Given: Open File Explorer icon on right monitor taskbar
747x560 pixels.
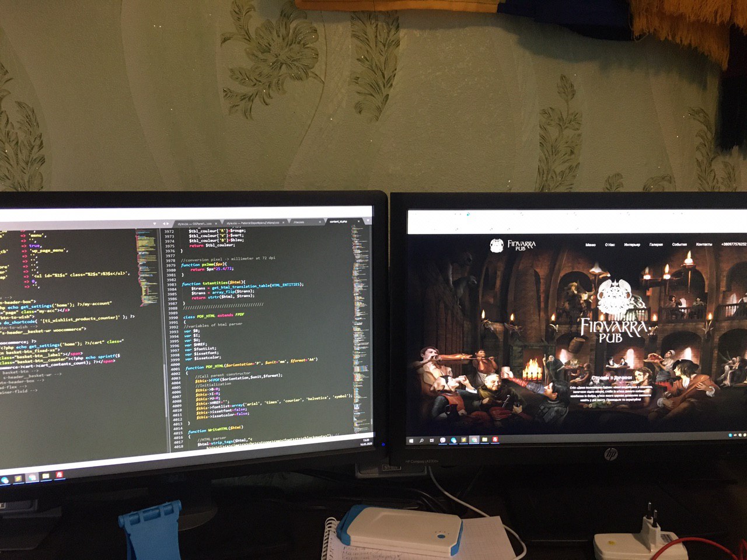Looking at the screenshot, I should 485,440.
